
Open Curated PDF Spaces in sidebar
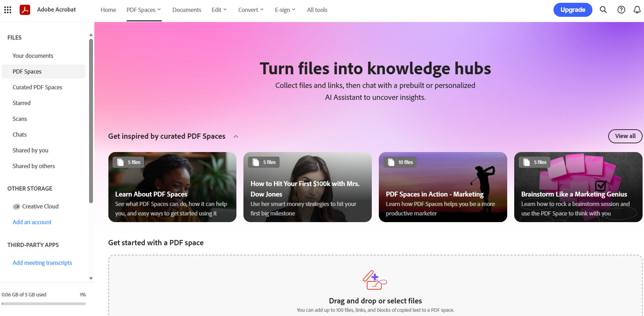(x=44, y=87)
